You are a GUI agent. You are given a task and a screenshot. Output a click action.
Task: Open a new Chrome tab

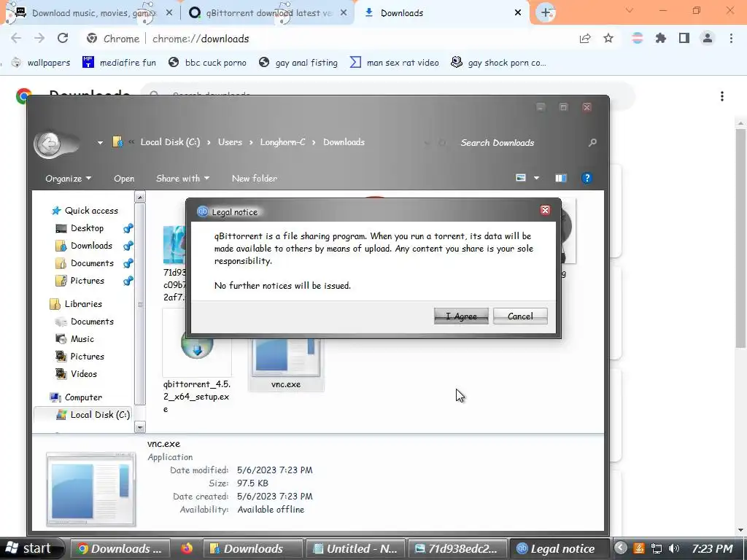click(546, 13)
